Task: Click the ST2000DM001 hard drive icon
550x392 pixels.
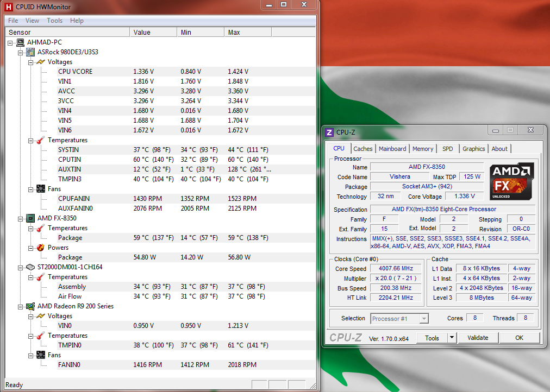Action: pos(31,267)
